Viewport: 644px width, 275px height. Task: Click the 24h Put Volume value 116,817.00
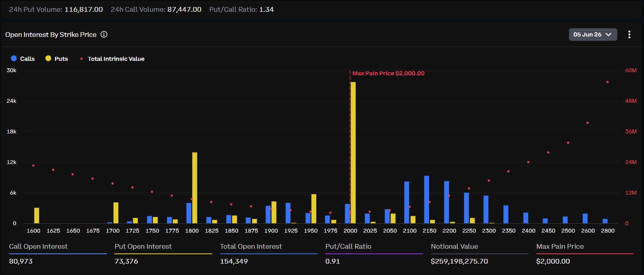84,9
